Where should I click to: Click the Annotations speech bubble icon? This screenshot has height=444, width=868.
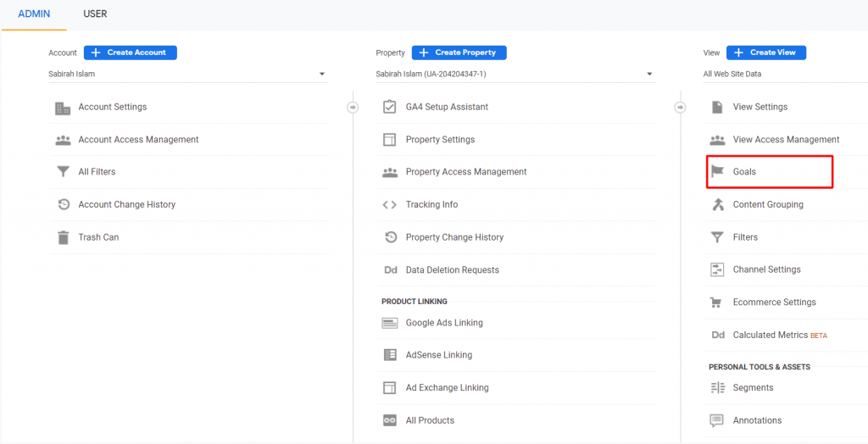click(x=717, y=421)
